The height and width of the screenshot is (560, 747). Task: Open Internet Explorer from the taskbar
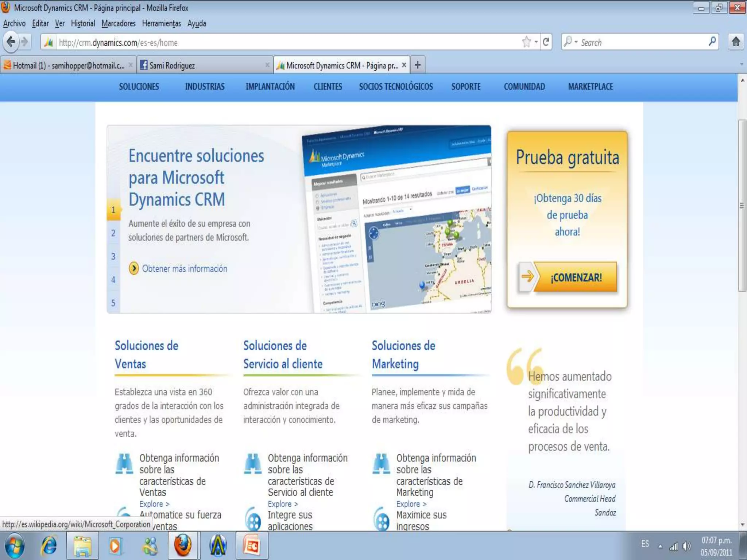point(49,546)
